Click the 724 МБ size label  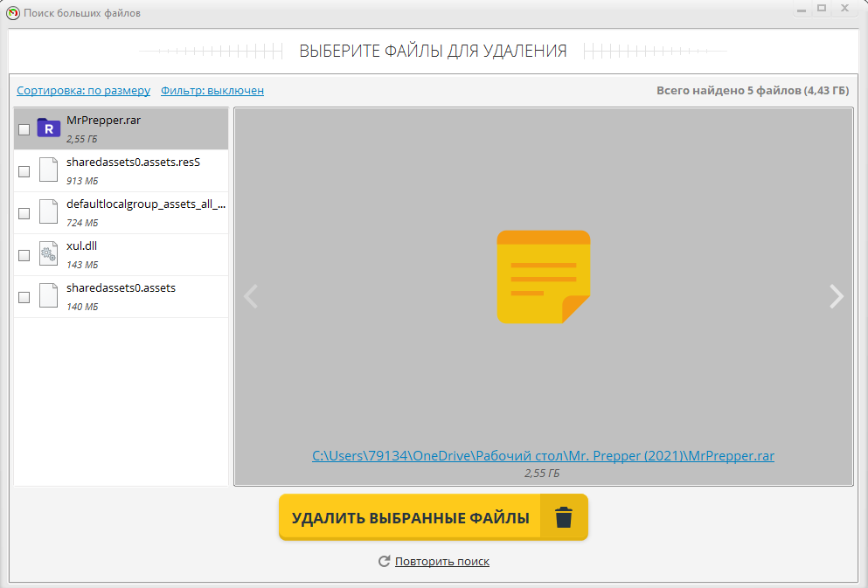pos(82,223)
